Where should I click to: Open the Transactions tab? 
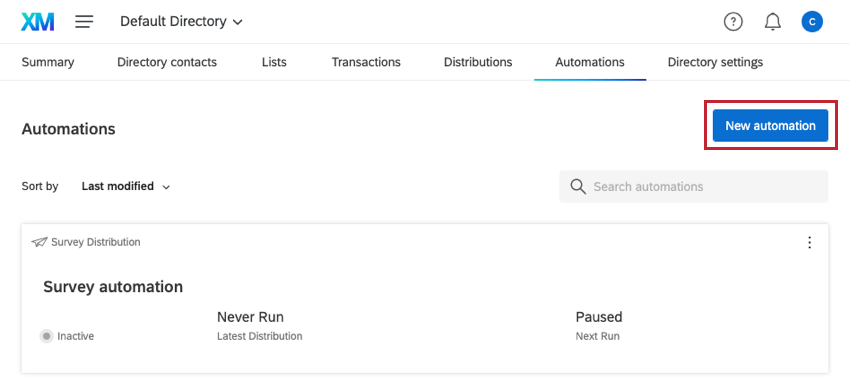(x=366, y=62)
